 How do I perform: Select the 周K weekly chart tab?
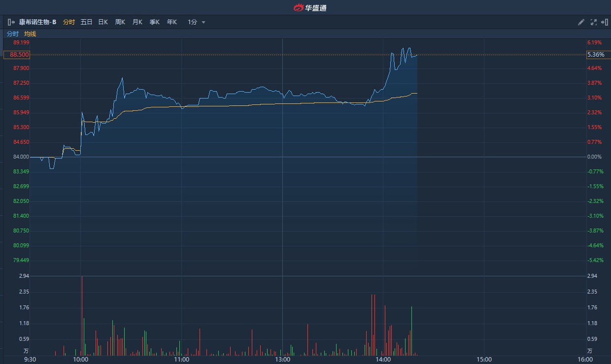click(x=120, y=22)
